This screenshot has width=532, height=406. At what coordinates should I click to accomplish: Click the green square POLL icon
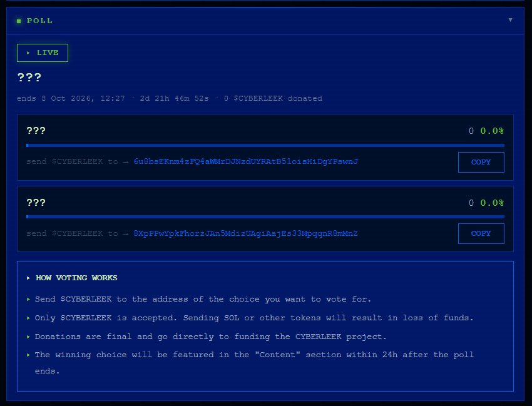[19, 21]
